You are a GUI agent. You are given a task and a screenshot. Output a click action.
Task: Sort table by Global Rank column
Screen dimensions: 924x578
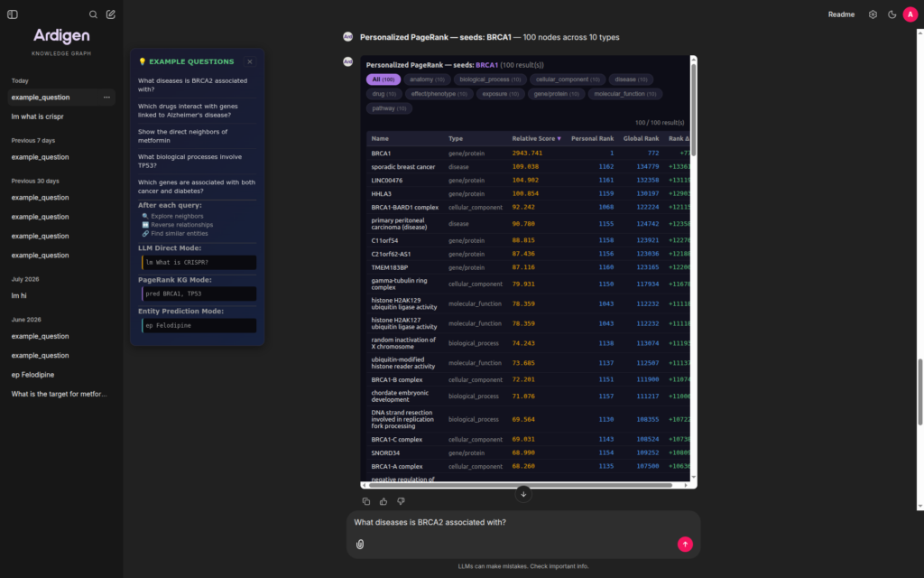pos(642,138)
